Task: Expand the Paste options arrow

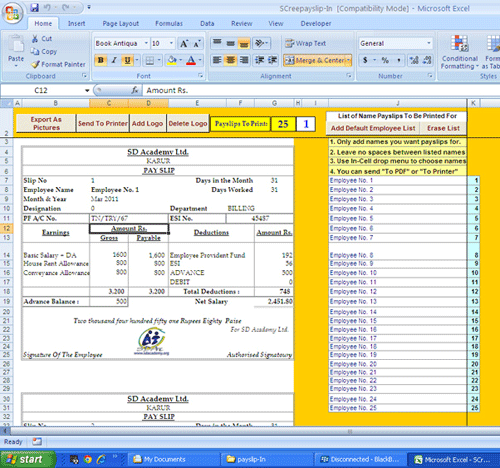Action: [16, 66]
